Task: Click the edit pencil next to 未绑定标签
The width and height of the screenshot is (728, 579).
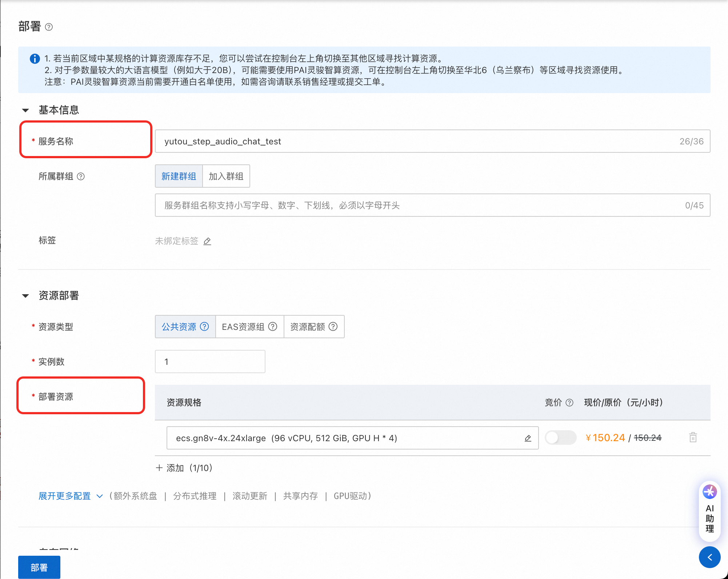Action: pyautogui.click(x=207, y=241)
